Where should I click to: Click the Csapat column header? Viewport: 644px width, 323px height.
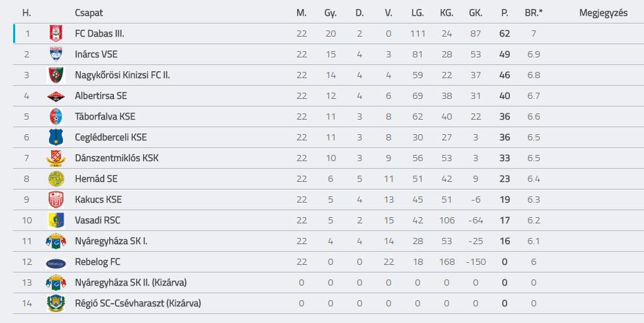coord(88,12)
